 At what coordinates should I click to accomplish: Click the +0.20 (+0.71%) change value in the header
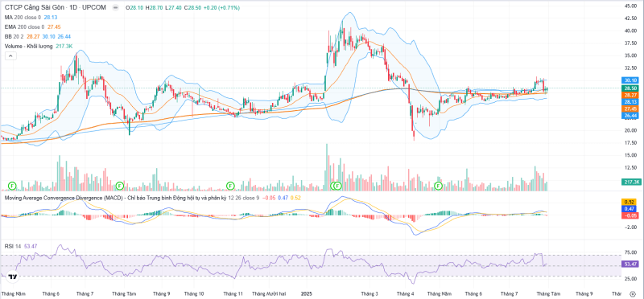[x=223, y=7]
